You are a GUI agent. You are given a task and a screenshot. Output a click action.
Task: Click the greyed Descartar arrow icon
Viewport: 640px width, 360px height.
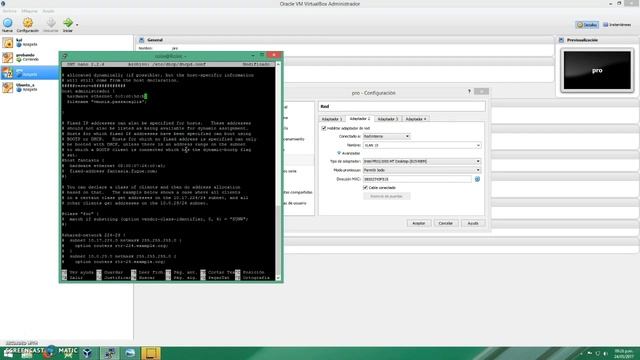coord(51,24)
